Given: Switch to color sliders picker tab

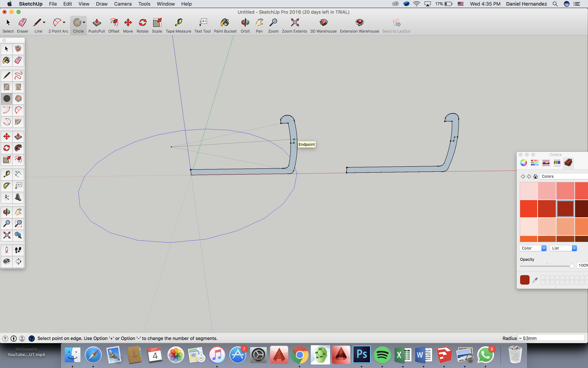Looking at the screenshot, I should 535,163.
